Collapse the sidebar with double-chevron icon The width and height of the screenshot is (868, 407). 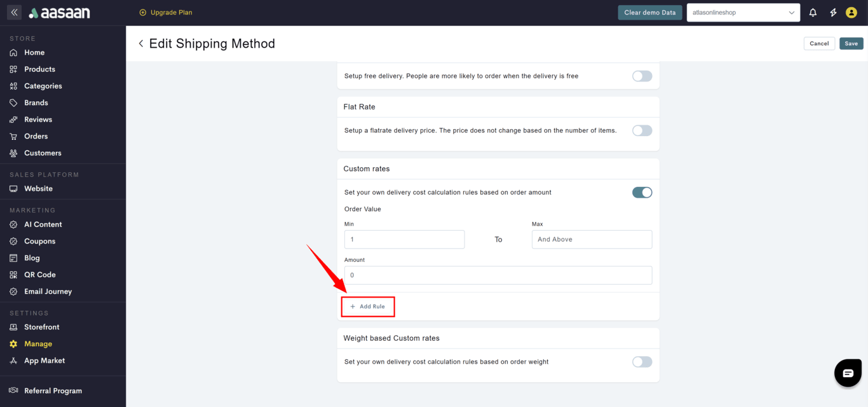click(x=14, y=13)
